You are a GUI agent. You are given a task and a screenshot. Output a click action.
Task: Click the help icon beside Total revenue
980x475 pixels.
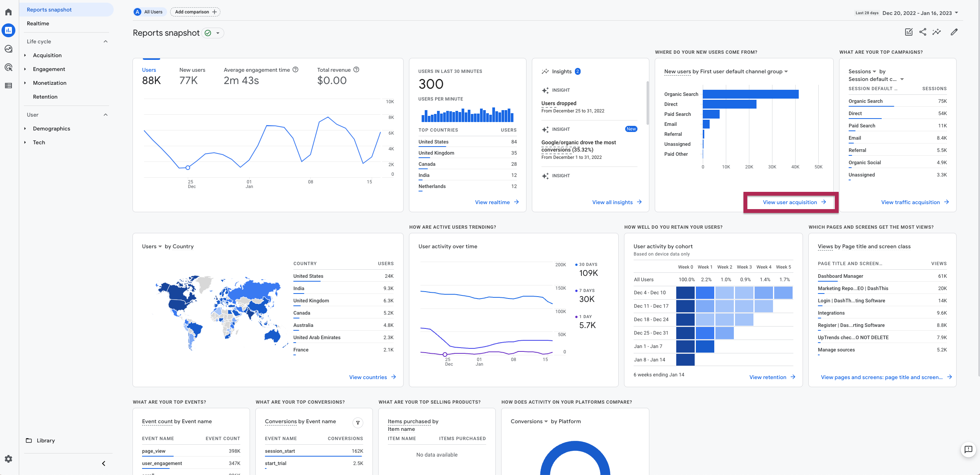click(356, 69)
